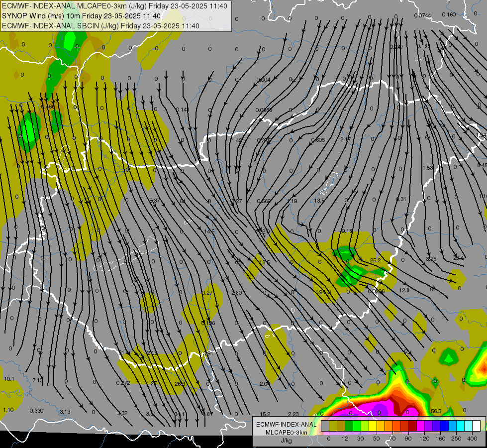Click the legend tick label 250
This screenshot has height=448, width=487.
tap(456, 439)
